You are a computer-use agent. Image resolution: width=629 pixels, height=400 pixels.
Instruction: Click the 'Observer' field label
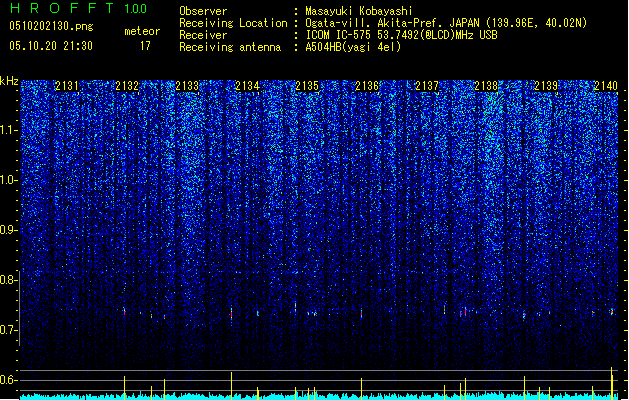click(x=203, y=11)
